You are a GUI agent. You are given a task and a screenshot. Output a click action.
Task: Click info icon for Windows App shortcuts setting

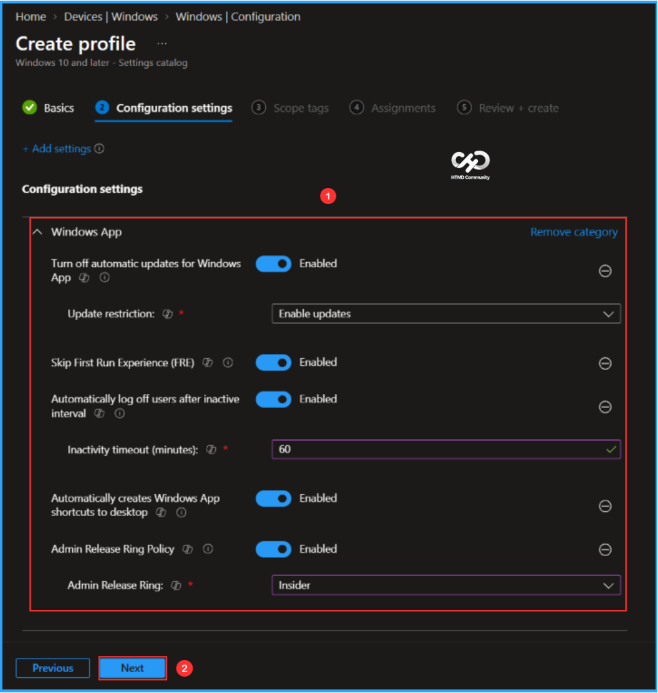coord(181,512)
